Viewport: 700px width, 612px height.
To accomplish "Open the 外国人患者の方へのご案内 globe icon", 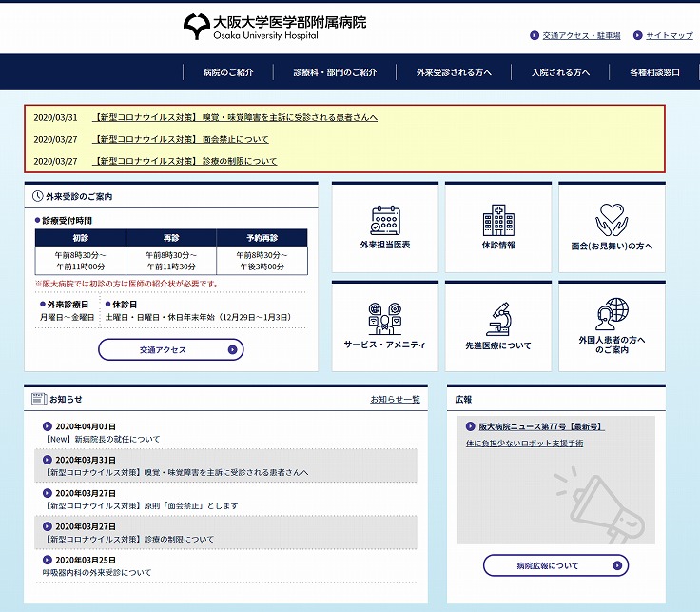I will coord(612,314).
